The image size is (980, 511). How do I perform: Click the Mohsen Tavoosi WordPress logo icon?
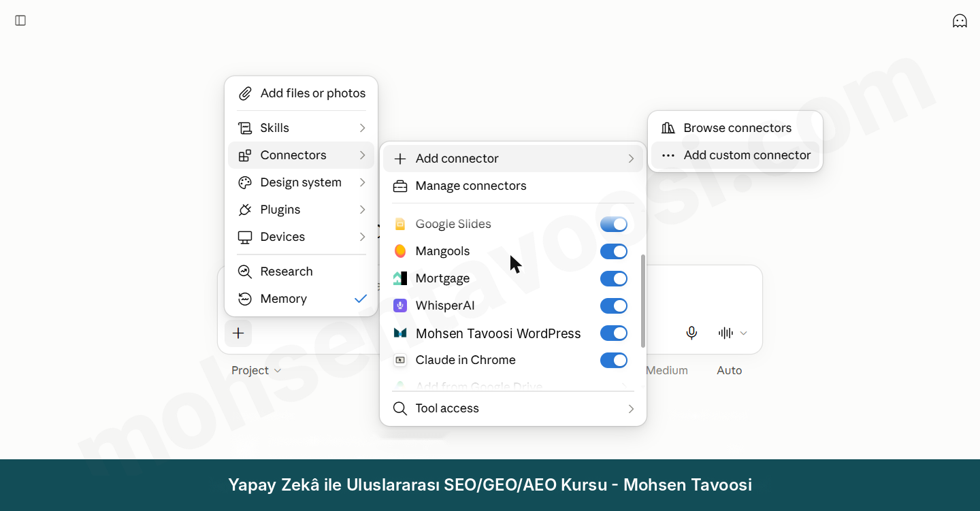tap(400, 333)
